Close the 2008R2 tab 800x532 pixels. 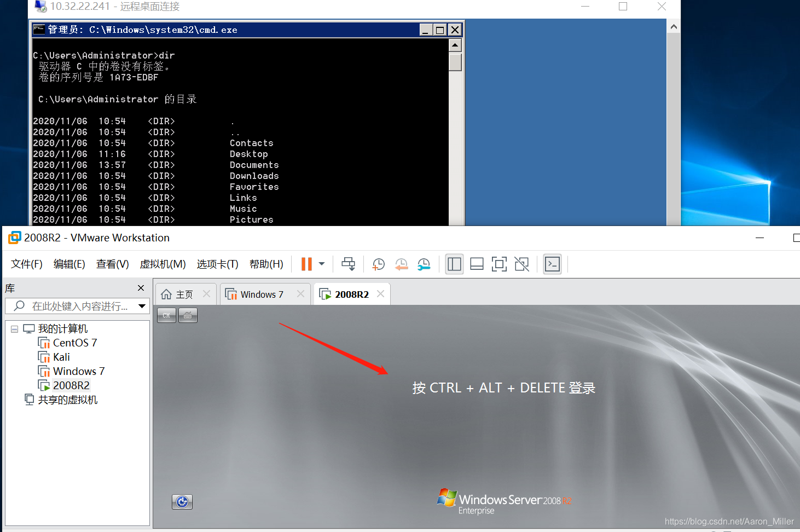[380, 294]
